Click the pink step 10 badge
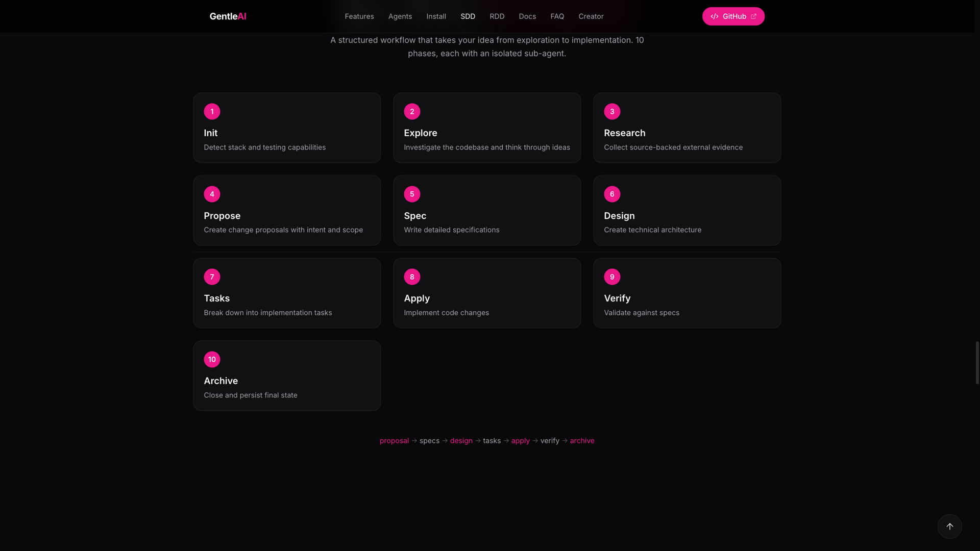This screenshot has height=551, width=980. click(x=212, y=359)
